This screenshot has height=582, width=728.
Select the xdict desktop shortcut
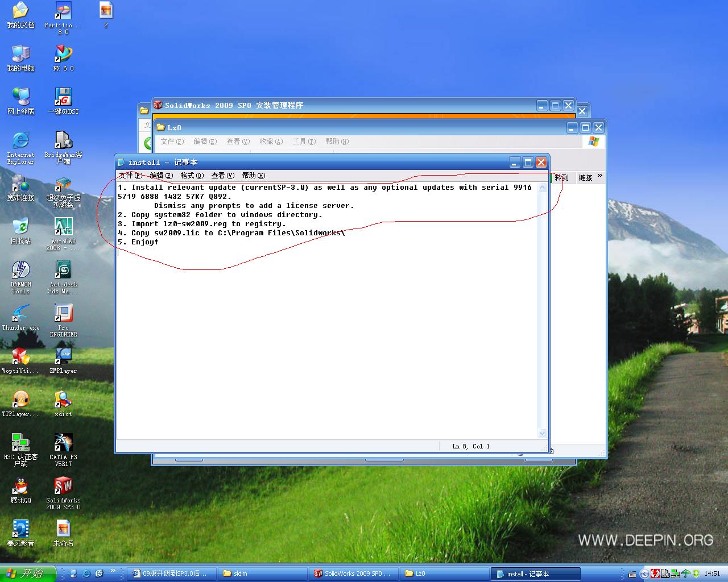coord(63,404)
